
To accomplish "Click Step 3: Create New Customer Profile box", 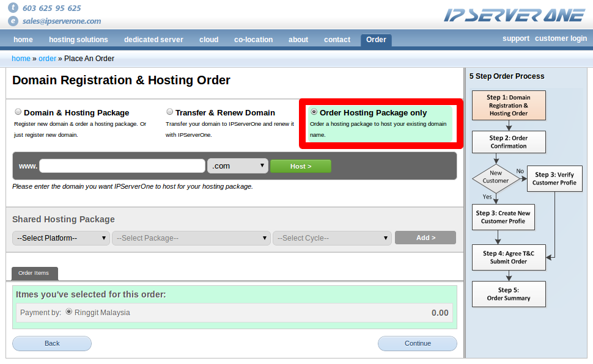I will [x=503, y=217].
